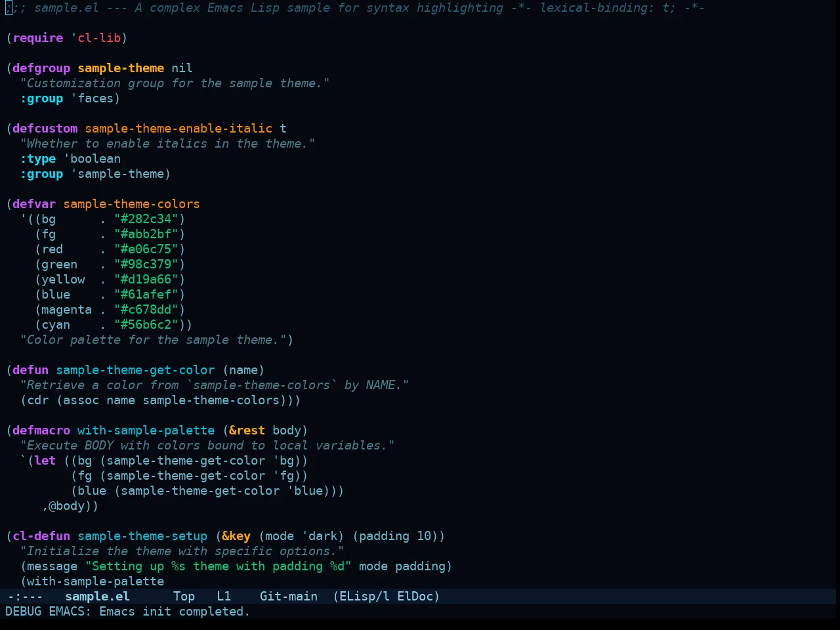Click the sample-theme-enable-italic variable name
Screen dimensions: 840x630
tap(178, 128)
